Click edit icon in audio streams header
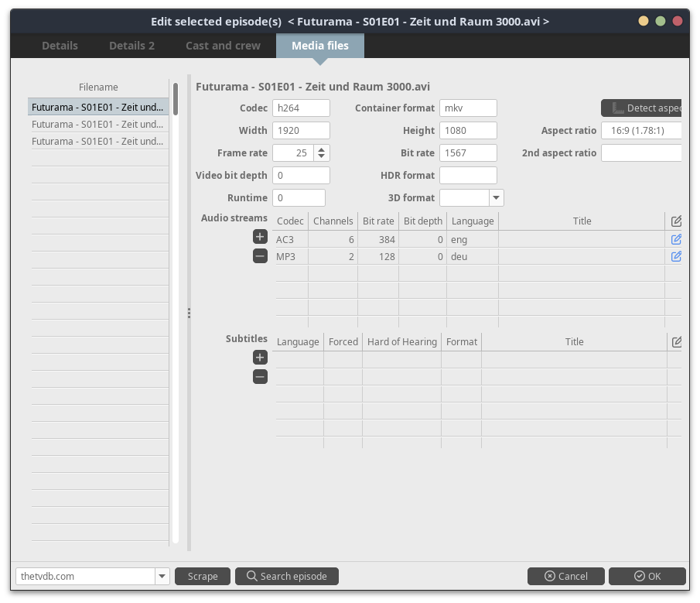Screen dimensions: 700x603 676,221
